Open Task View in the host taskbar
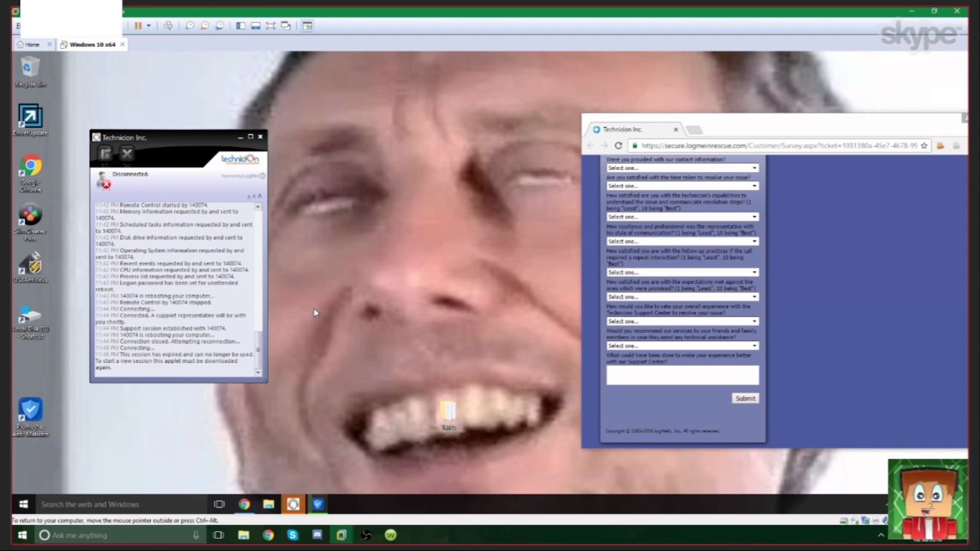The image size is (980, 551). tap(218, 536)
